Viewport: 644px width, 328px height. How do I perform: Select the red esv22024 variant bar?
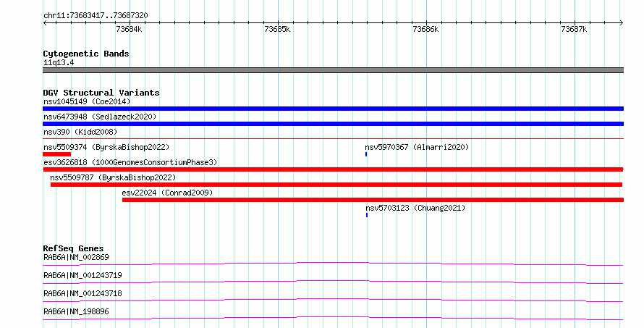coord(373,200)
